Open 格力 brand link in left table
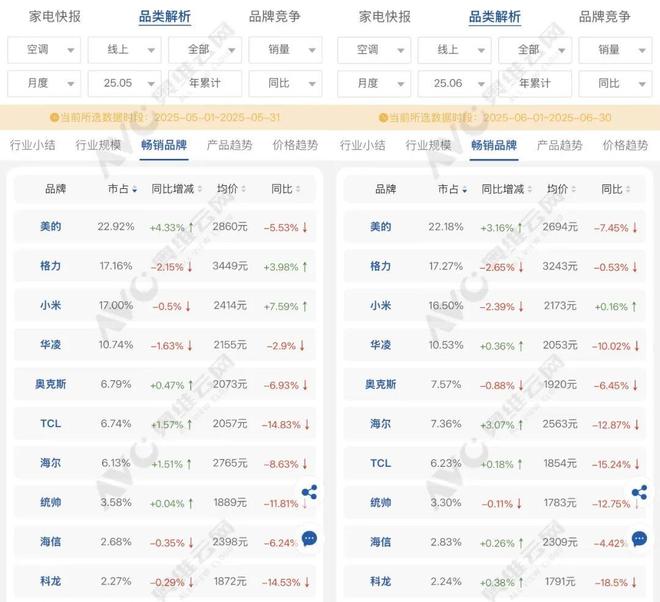 (51, 266)
